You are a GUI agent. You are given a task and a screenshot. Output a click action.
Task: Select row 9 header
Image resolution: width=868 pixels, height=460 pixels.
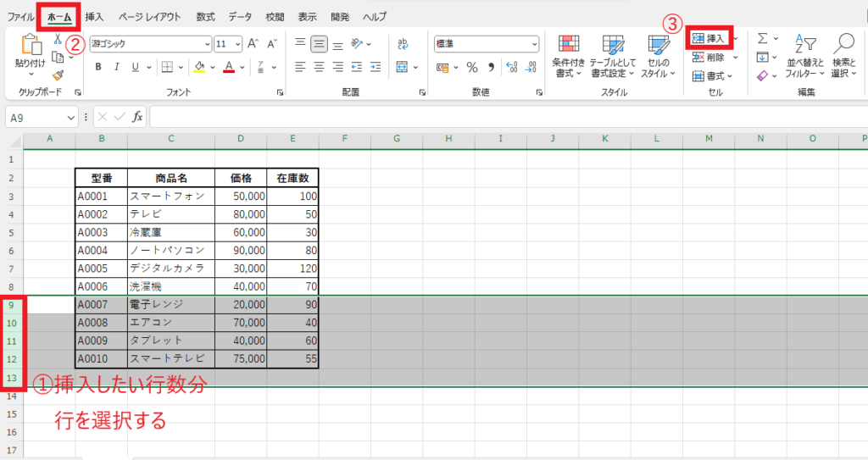[x=11, y=305]
